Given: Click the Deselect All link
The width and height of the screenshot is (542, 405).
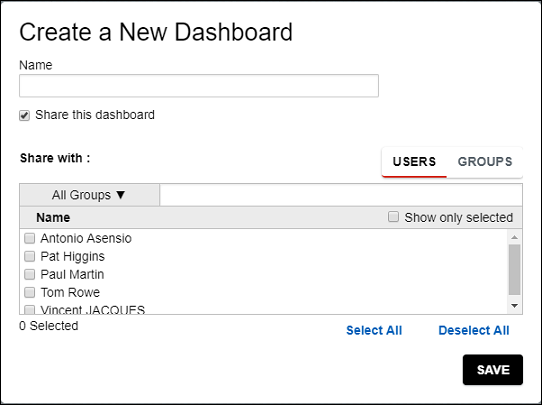Looking at the screenshot, I should pyautogui.click(x=474, y=330).
